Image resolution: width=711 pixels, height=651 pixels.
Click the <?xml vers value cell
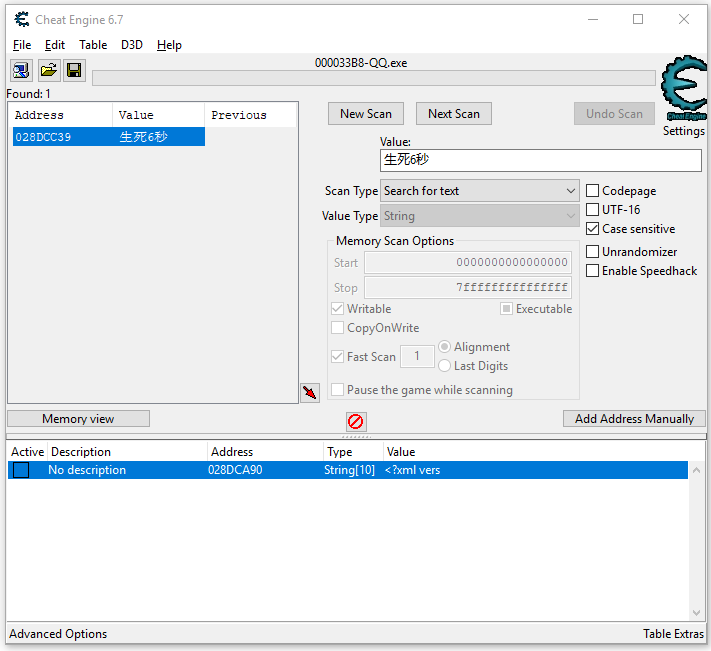point(412,470)
